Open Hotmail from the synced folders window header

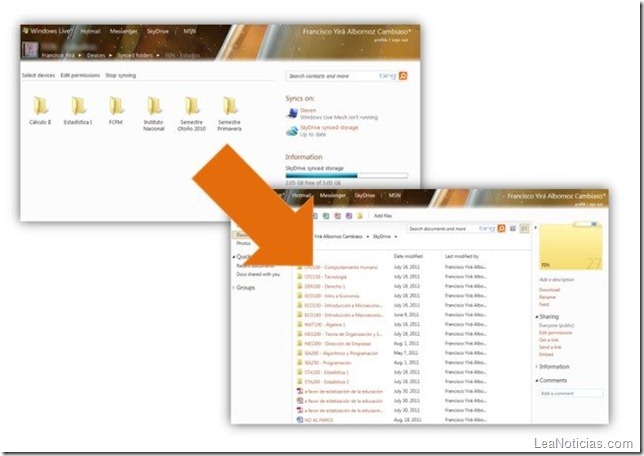pyautogui.click(x=90, y=31)
